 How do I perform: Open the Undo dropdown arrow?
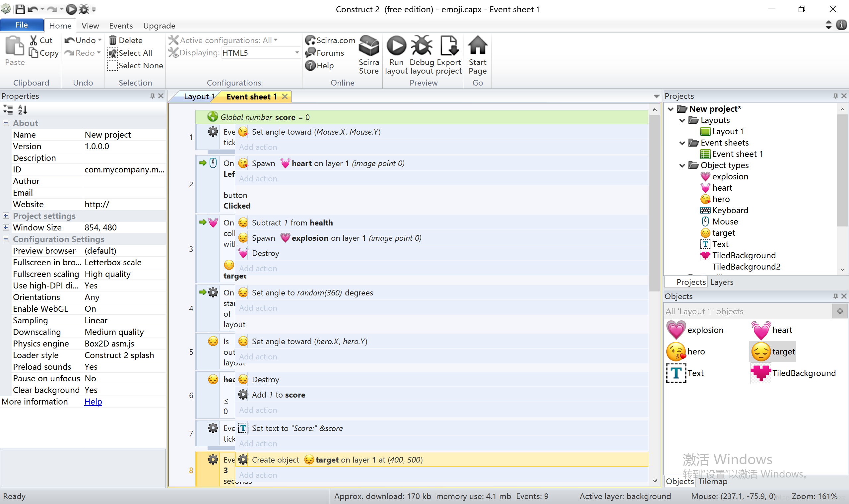point(99,40)
